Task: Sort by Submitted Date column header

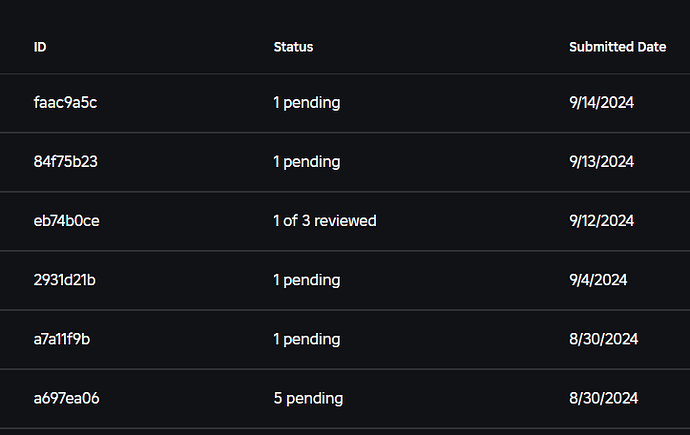Action: (617, 47)
